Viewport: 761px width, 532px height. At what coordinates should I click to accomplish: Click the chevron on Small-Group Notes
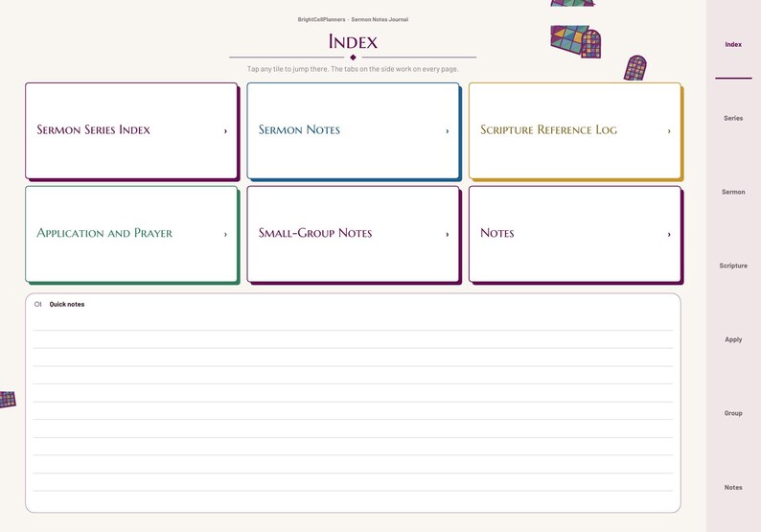tap(447, 235)
